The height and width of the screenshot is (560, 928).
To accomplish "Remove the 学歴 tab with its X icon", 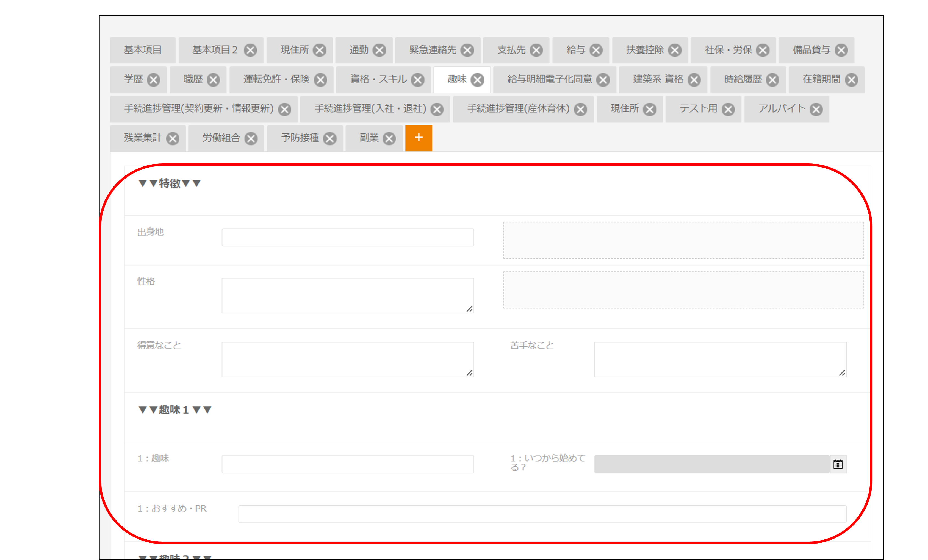I will point(154,80).
